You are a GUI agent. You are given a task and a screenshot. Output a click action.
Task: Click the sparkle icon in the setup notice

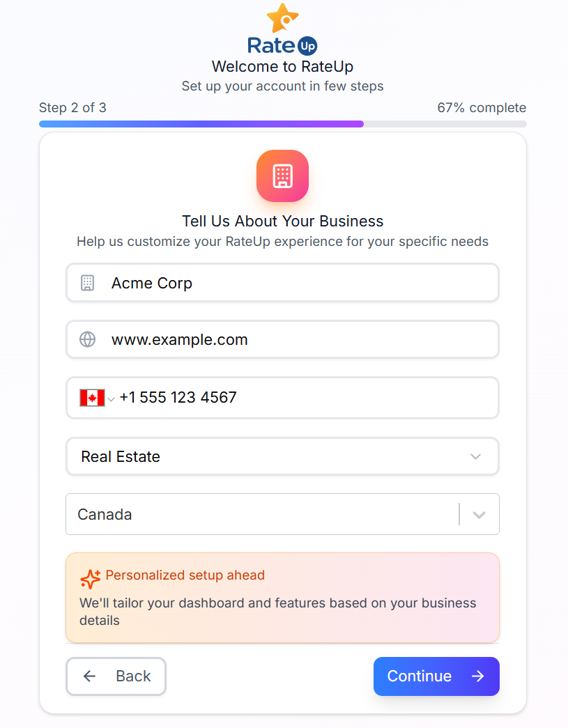(90, 579)
